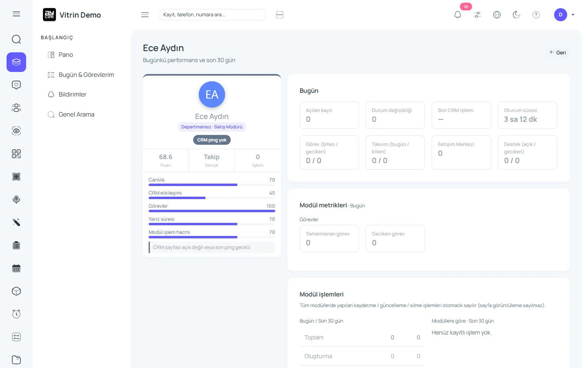This screenshot has width=588, height=368.
Task: Open the user D avatar dropdown
Action: tap(564, 15)
